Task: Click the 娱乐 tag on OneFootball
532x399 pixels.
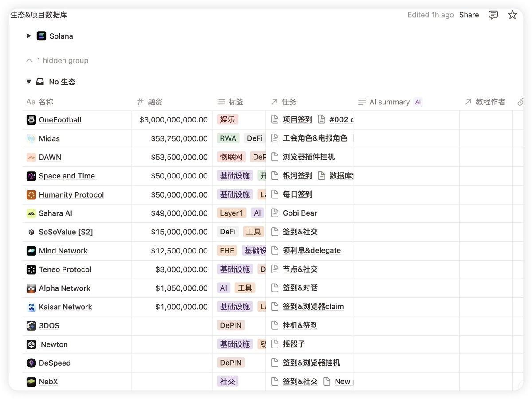Action: 227,119
